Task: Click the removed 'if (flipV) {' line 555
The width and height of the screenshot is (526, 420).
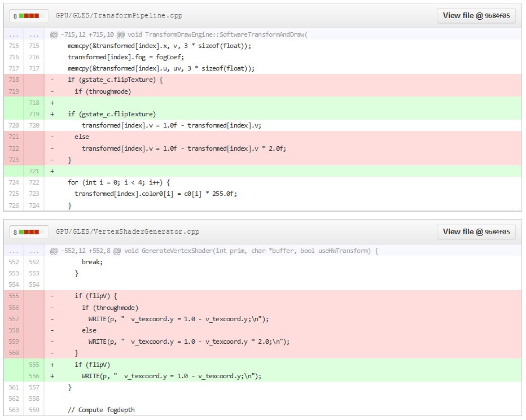Action: pos(95,296)
